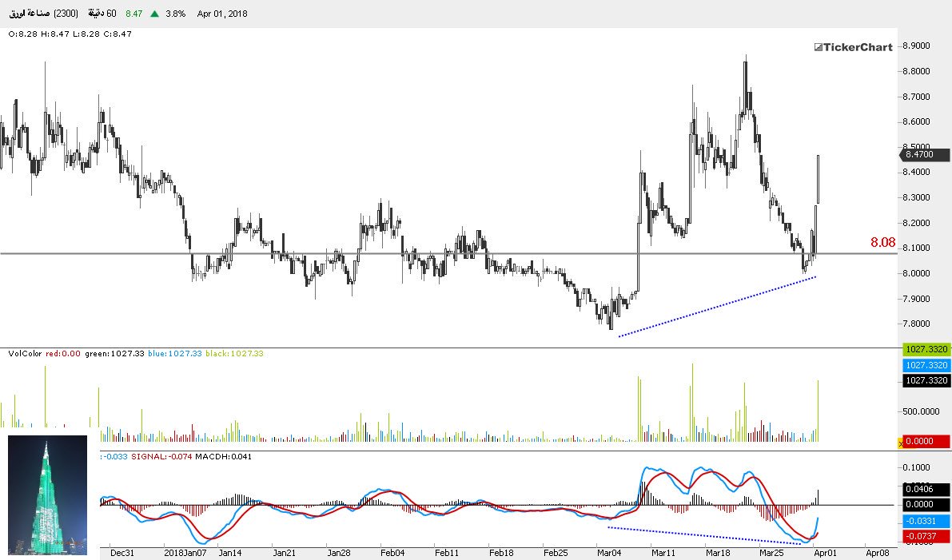The image size is (952, 560).
Task: Click the 8.7000 price axis label
Action: coord(916,97)
